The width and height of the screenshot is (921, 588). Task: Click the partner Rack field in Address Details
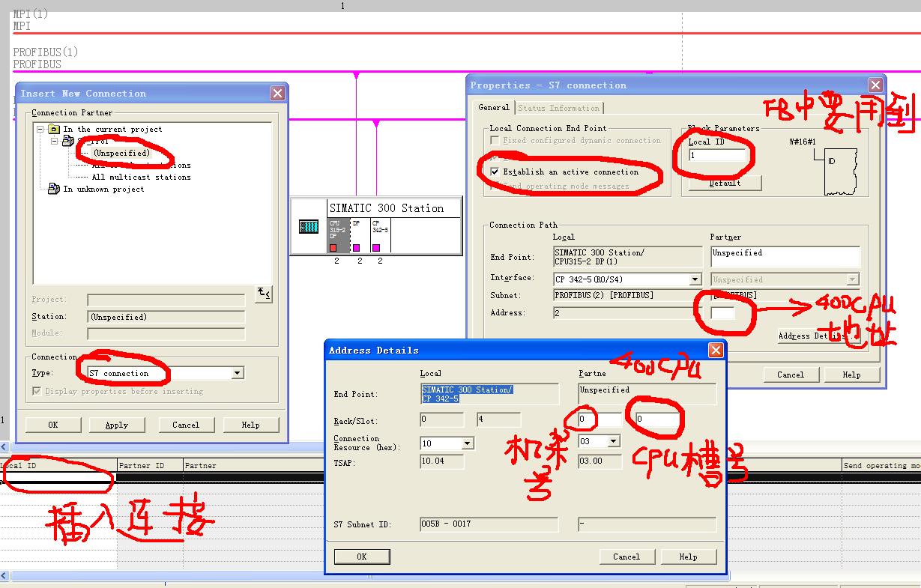[x=600, y=420]
